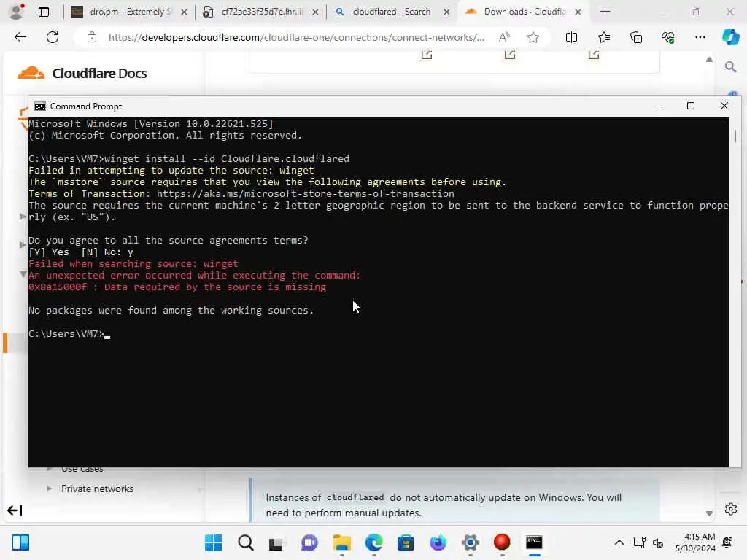Refresh the current page
The height and width of the screenshot is (560, 747).
53,37
